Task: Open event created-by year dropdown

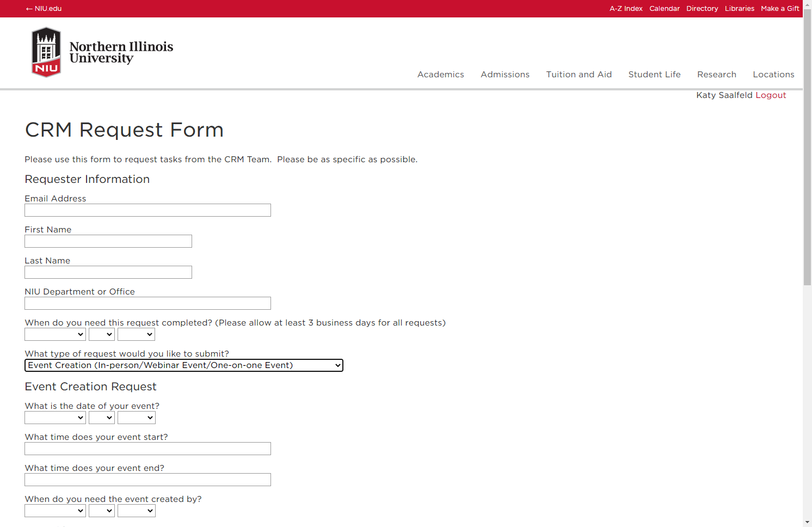Action: point(137,511)
